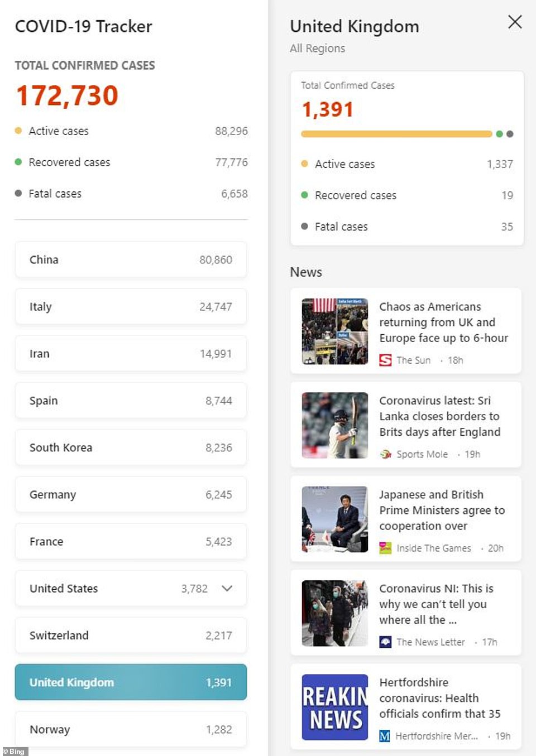Click the Bing logo watermark
Screen dimensions: 536x756
tap(15, 752)
